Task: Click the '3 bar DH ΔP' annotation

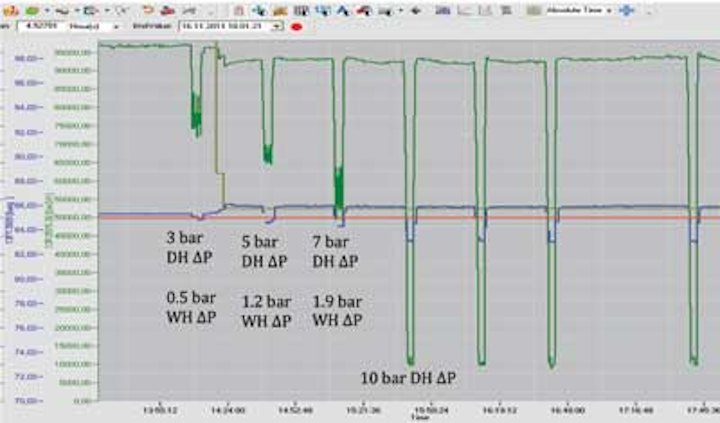Action: 189,248
